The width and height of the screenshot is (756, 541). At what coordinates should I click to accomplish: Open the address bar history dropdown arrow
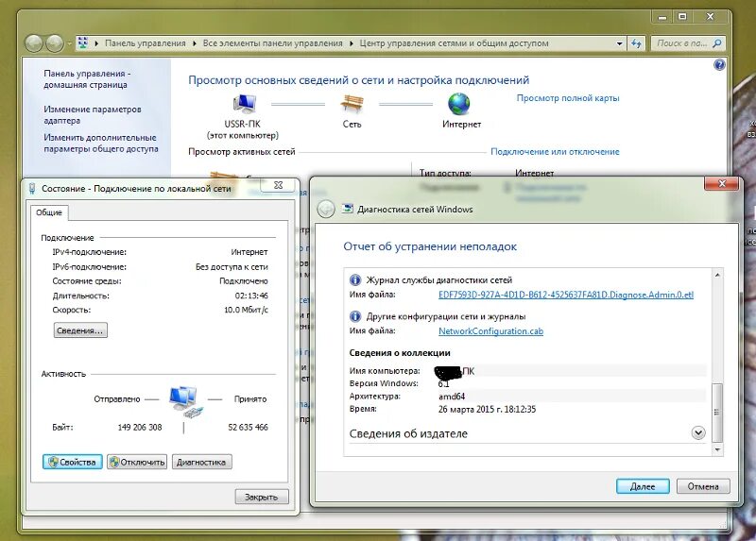620,43
